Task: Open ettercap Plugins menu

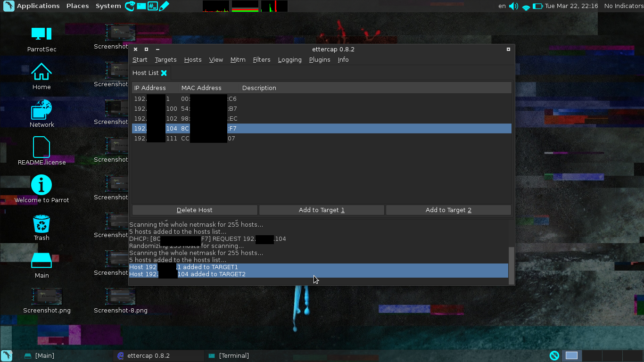Action: coord(320,60)
